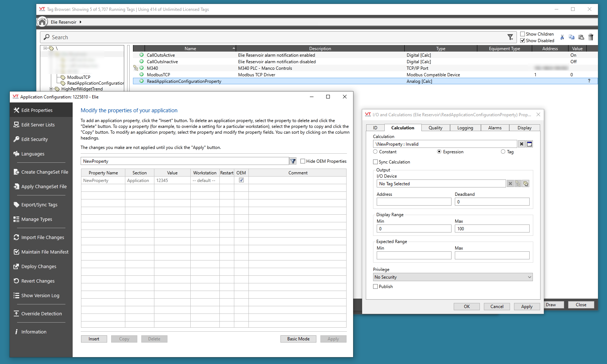The width and height of the screenshot is (607, 364).
Task: Click the I/O Device tag browser icon
Action: tap(526, 184)
